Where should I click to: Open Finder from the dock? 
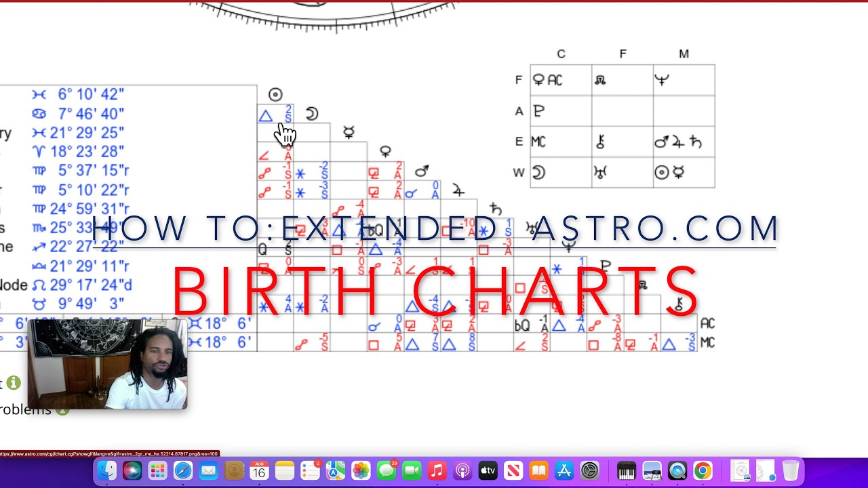(x=106, y=470)
